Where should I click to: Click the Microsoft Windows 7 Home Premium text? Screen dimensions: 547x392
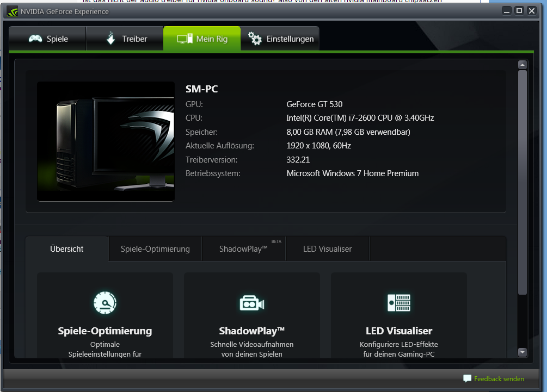pos(352,173)
